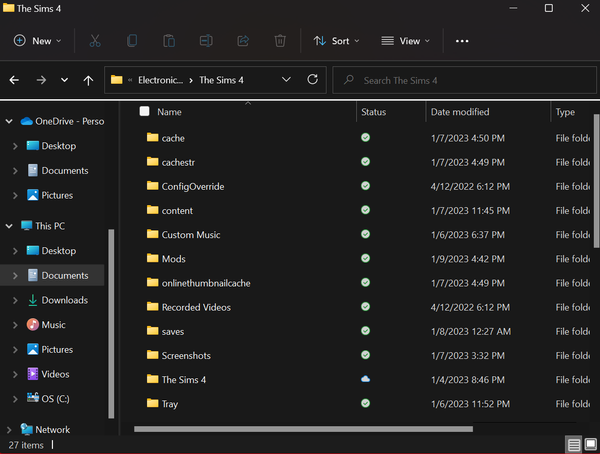
Task: Click Desktop under This PC
Action: pyautogui.click(x=51, y=251)
